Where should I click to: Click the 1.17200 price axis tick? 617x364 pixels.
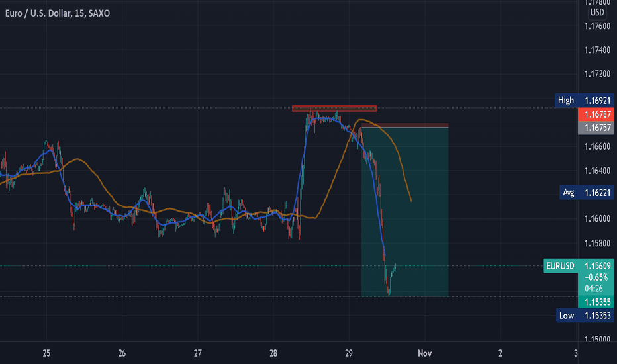click(597, 74)
